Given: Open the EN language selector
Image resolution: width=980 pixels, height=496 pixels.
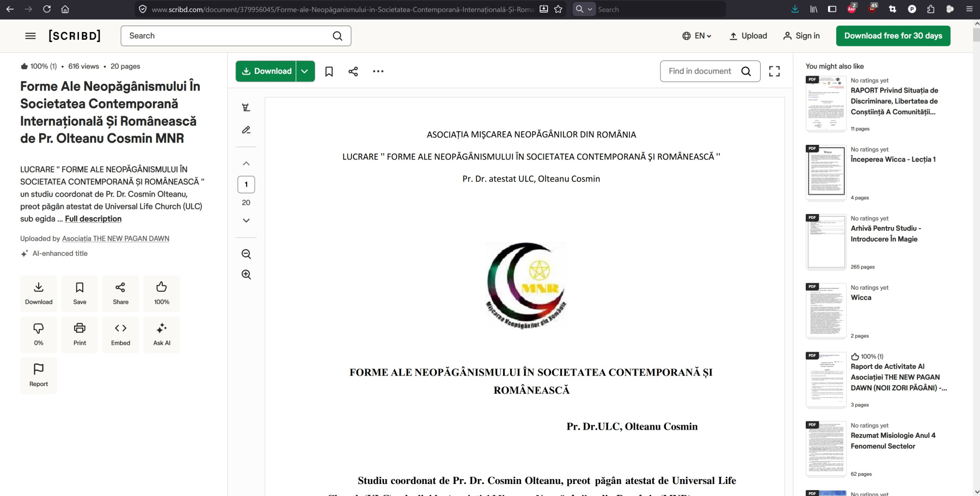Looking at the screenshot, I should click(x=697, y=36).
